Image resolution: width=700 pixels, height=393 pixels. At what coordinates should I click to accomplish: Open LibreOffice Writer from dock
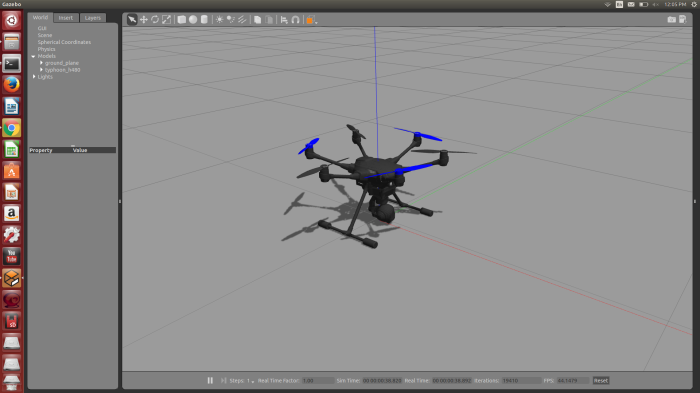tap(12, 106)
